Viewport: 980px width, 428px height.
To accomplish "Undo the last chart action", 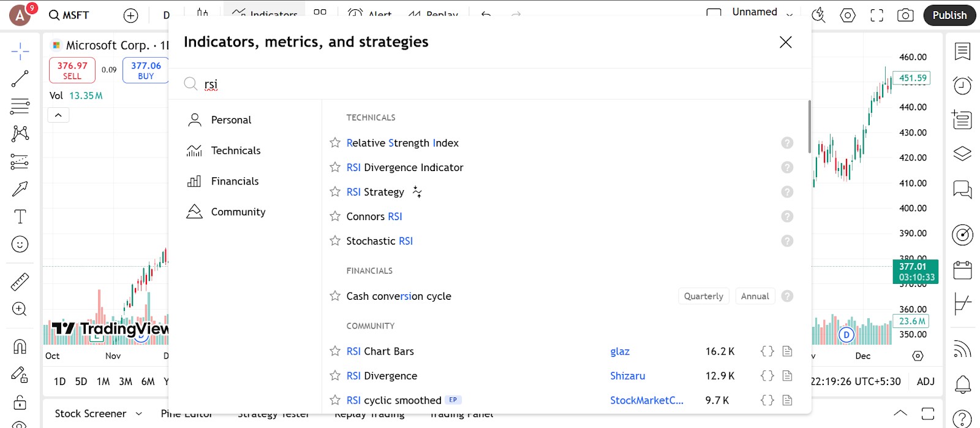I will [486, 14].
